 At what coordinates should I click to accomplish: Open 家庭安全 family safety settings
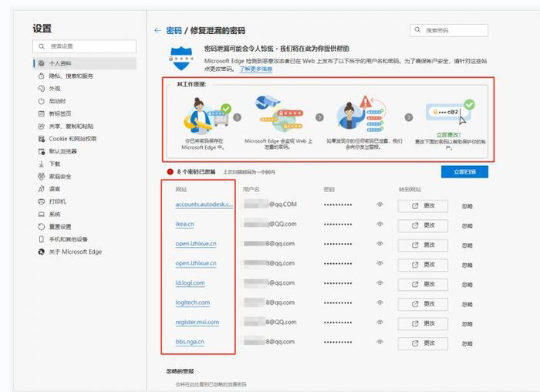pos(59,176)
